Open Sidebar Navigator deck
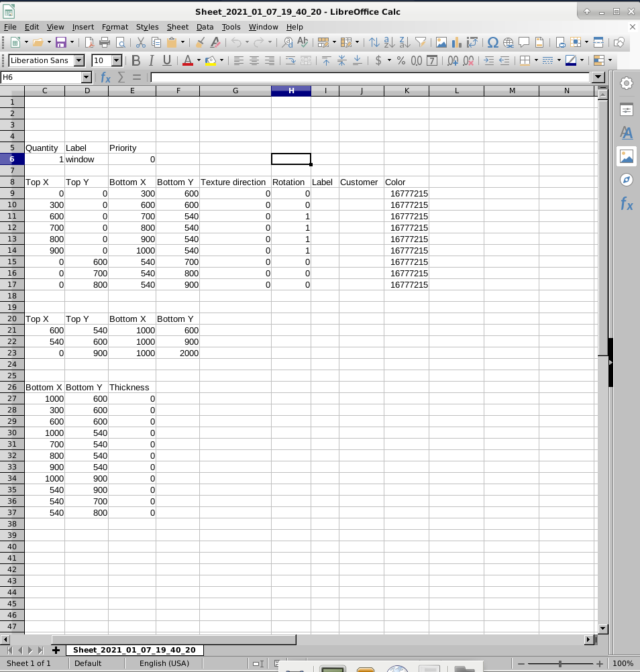This screenshot has height=672, width=640. [627, 180]
